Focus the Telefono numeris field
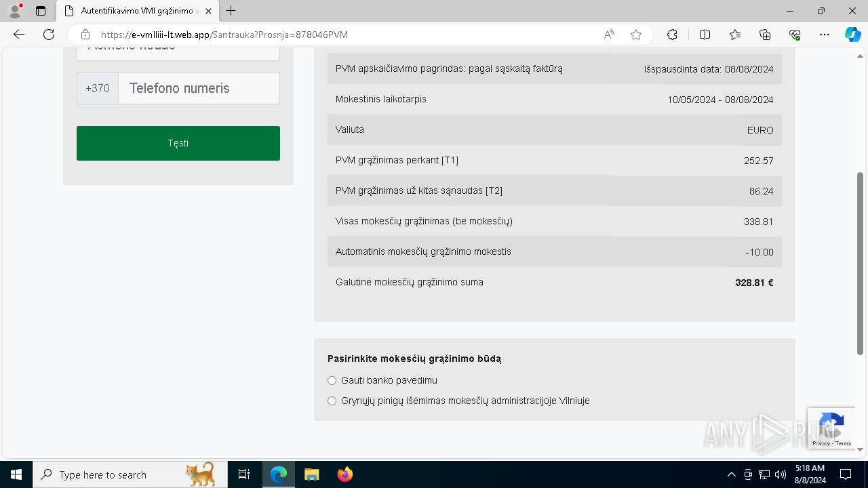Screen dimensions: 868x488 point(199,88)
